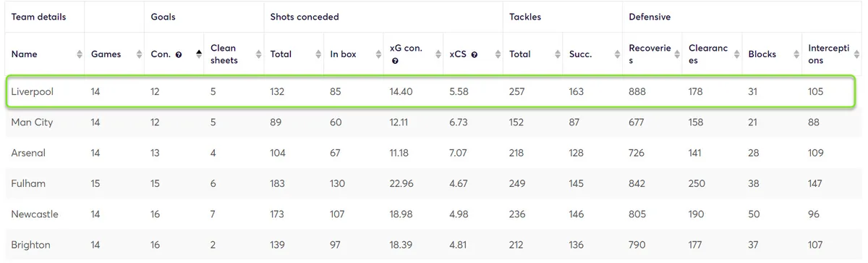This screenshot has width=868, height=263.
Task: Sort by Games column sort arrows
Action: click(x=139, y=54)
